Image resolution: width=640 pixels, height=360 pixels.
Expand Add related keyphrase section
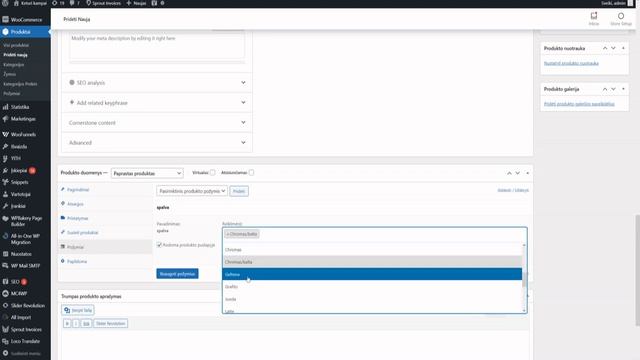pyautogui.click(x=157, y=103)
